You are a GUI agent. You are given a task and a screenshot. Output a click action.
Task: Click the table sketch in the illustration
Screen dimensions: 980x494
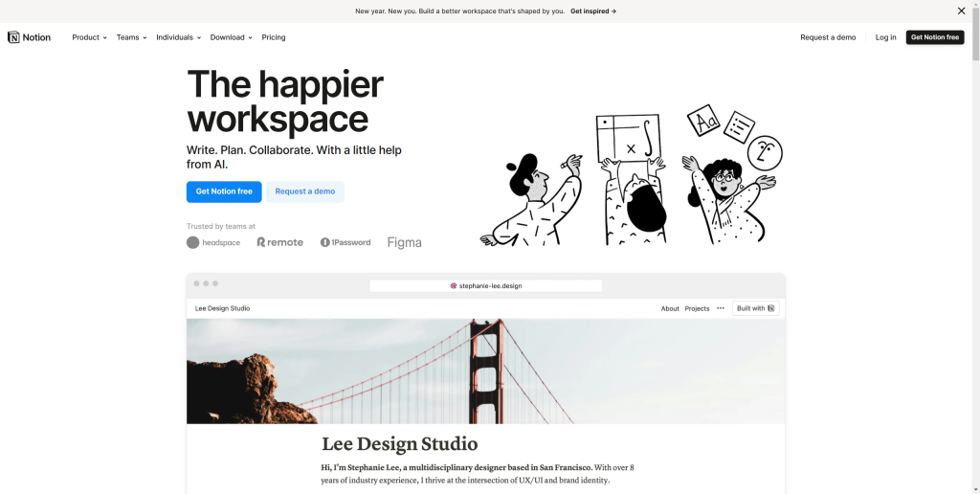click(628, 138)
